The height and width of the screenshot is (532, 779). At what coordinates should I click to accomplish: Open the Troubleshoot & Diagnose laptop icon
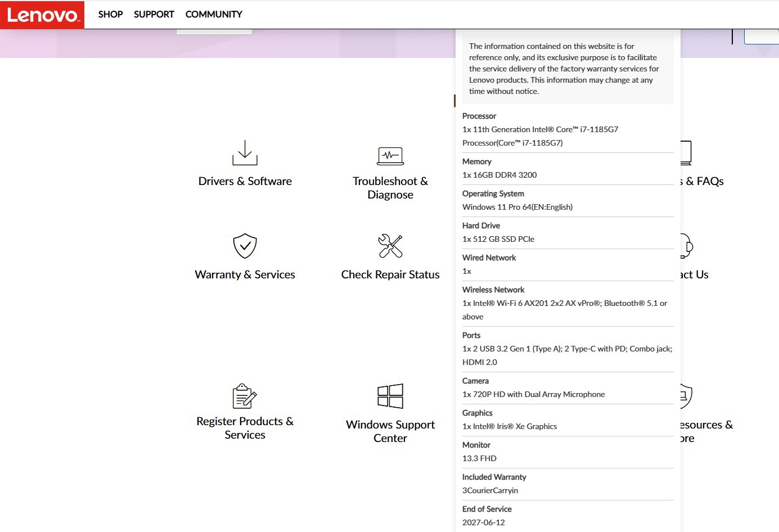tap(390, 156)
